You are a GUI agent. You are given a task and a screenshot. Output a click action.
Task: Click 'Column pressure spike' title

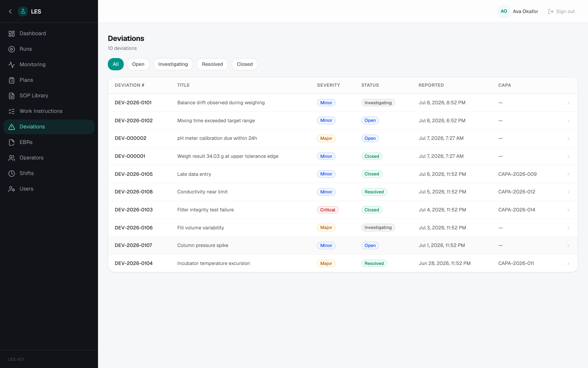[203, 245]
